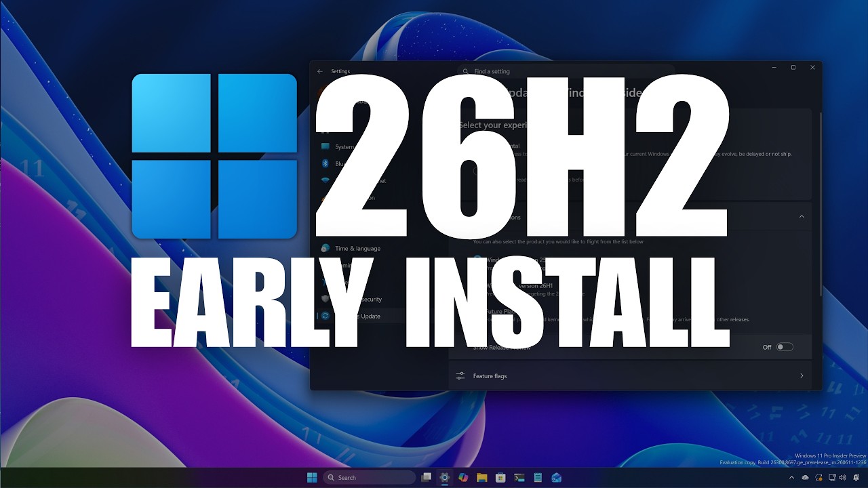Click the Feature flags sliders icon

[x=460, y=375]
